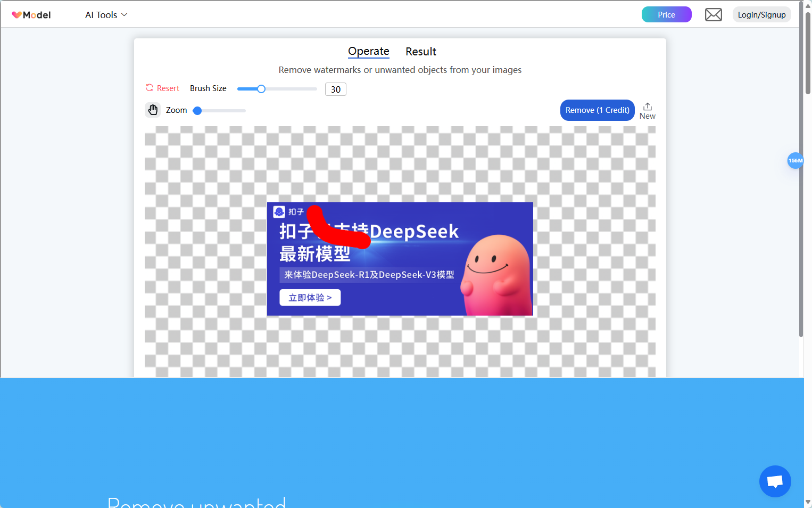This screenshot has width=812, height=508.
Task: Click the Remove (1 Credit) button
Action: pos(598,110)
